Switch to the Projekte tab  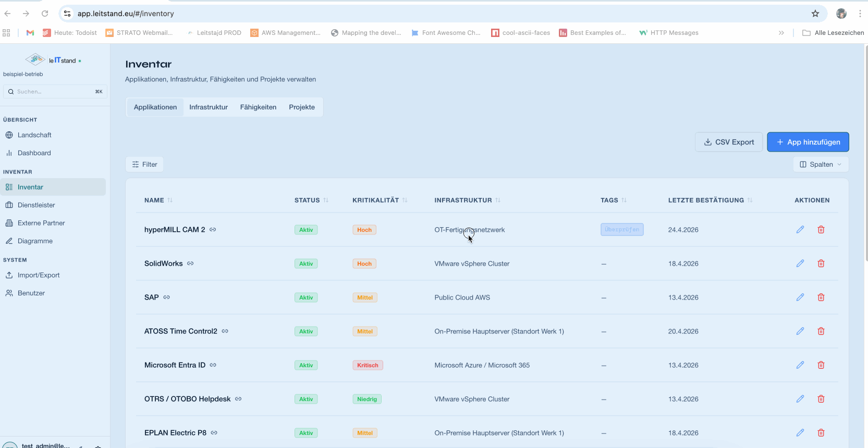click(x=302, y=107)
